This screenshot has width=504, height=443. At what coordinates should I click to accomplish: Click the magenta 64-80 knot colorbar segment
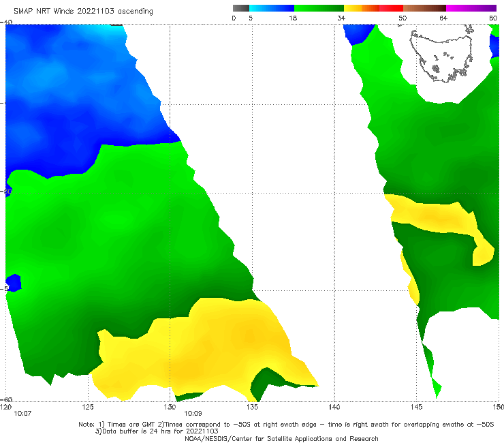[471, 8]
